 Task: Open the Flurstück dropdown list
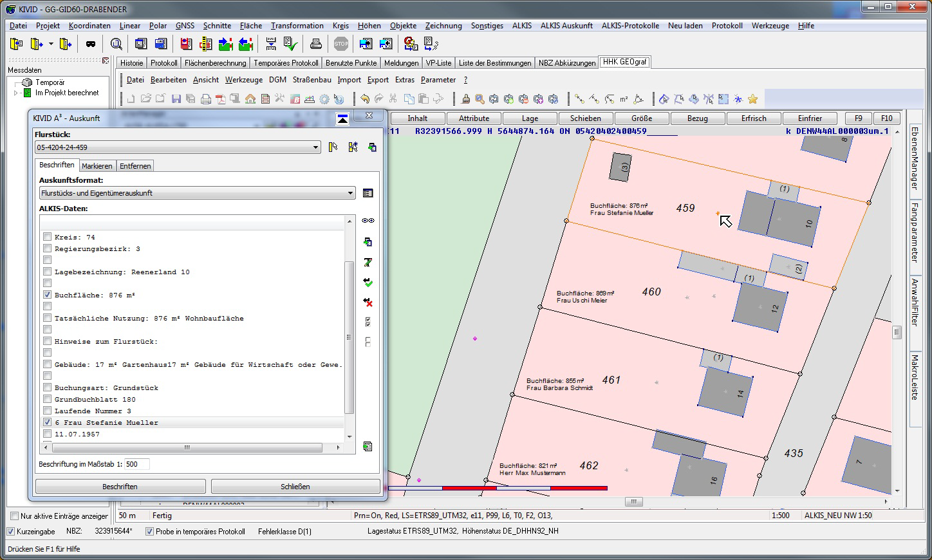[x=315, y=147]
